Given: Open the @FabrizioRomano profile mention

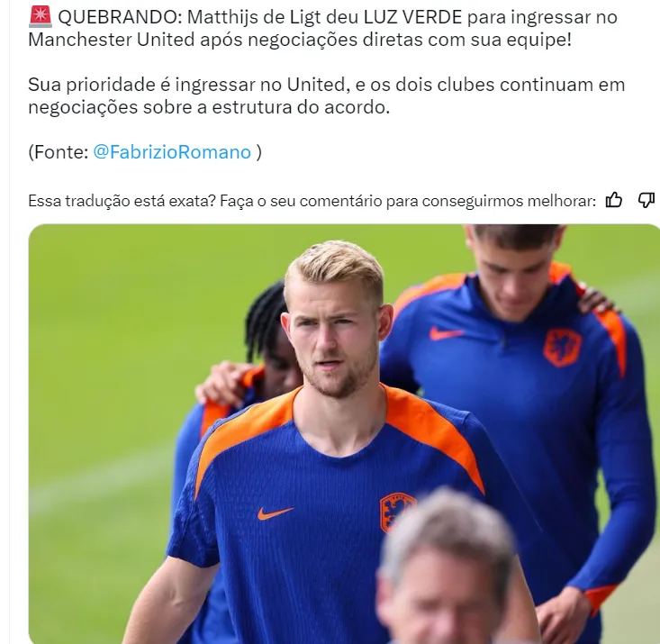Looking at the screenshot, I should tap(172, 152).
